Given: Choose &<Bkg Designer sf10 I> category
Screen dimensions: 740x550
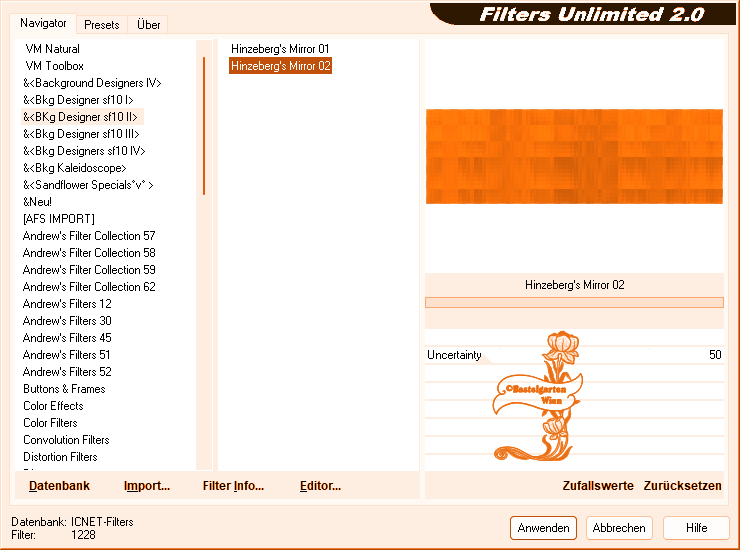Looking at the screenshot, I should click(78, 100).
